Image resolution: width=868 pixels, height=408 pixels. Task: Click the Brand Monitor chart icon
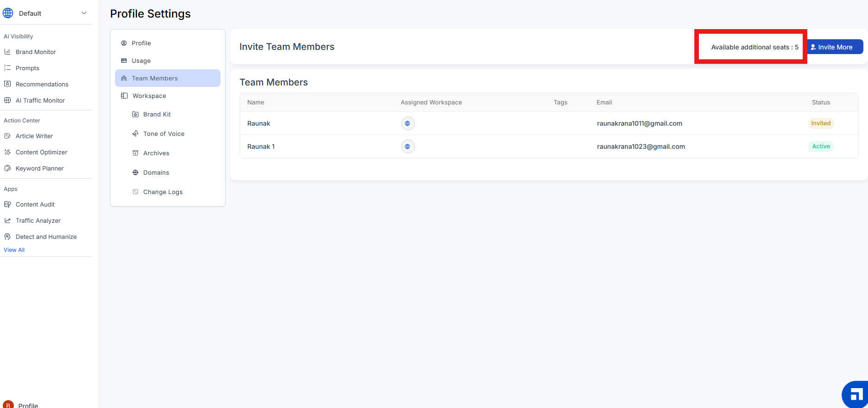click(7, 52)
